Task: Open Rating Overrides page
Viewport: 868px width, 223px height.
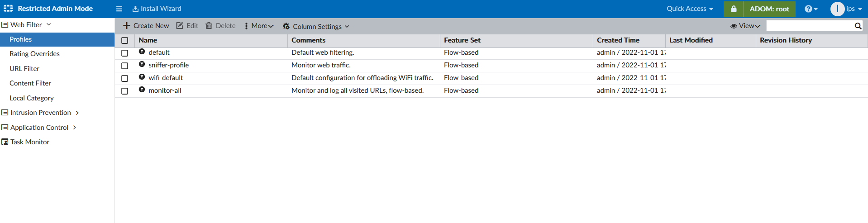Action: [34, 54]
